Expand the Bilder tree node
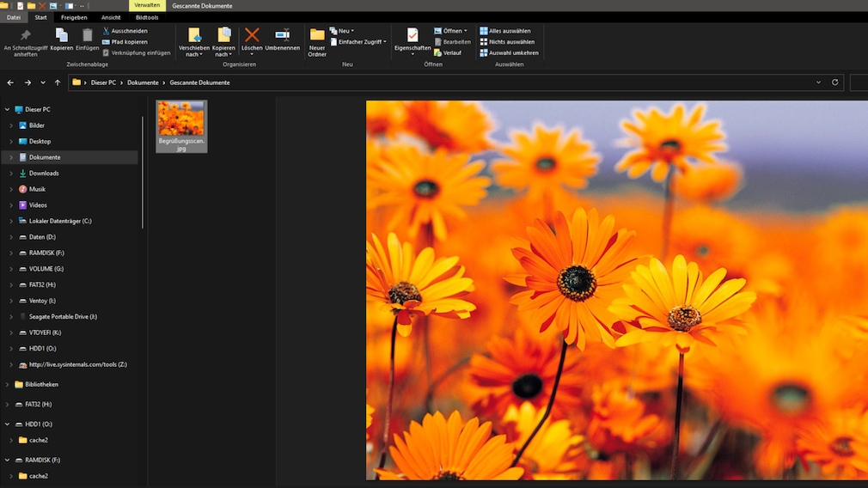868x488 pixels. pos(11,125)
